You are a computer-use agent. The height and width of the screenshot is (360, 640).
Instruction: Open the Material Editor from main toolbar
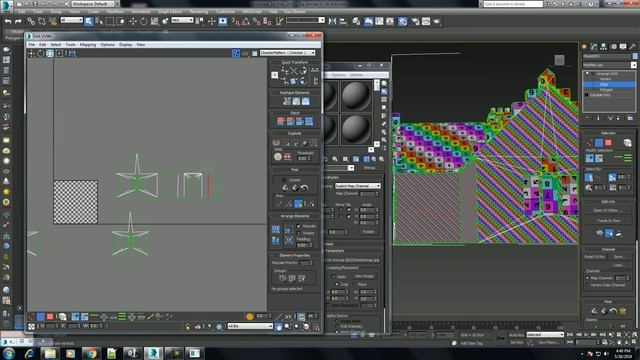click(x=402, y=21)
